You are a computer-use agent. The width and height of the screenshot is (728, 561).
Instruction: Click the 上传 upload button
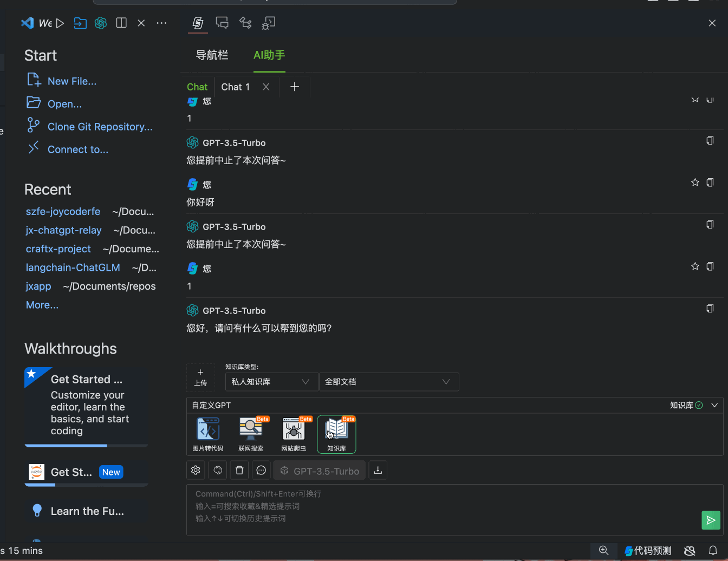(x=200, y=377)
